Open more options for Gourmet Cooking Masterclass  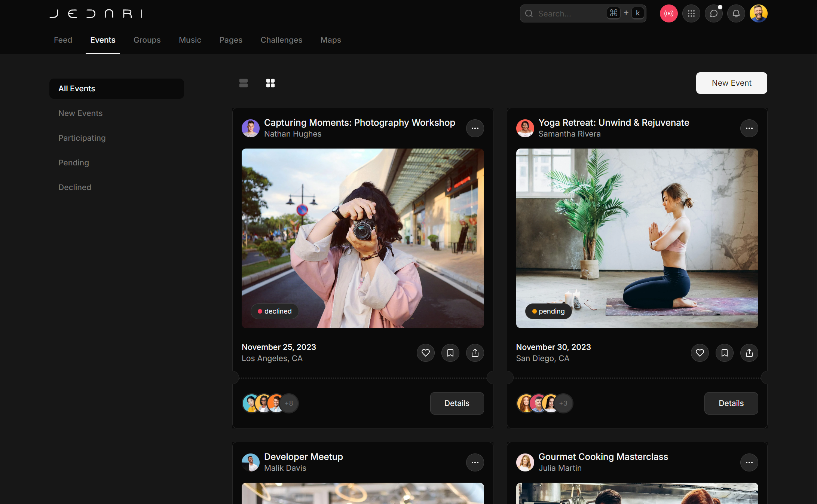coord(749,462)
